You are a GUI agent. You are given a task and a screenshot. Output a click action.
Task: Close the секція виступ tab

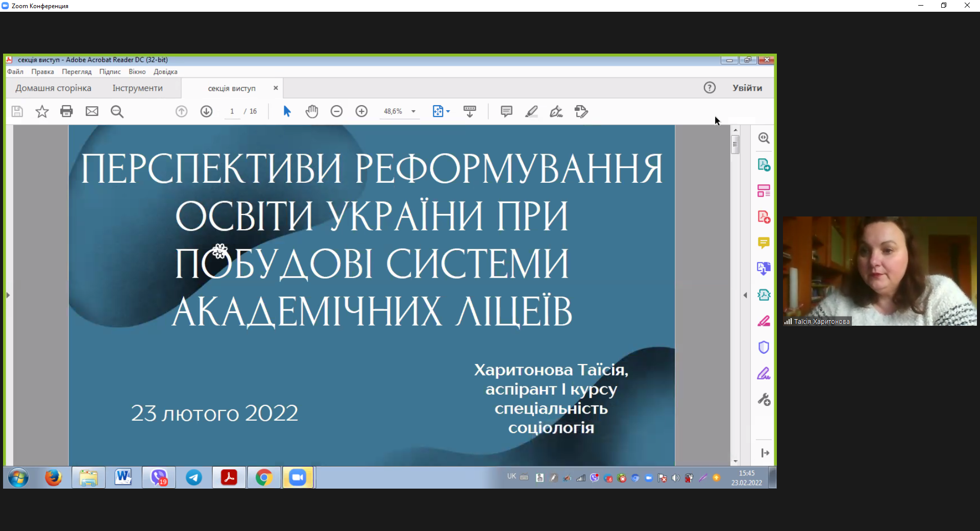[x=276, y=88]
